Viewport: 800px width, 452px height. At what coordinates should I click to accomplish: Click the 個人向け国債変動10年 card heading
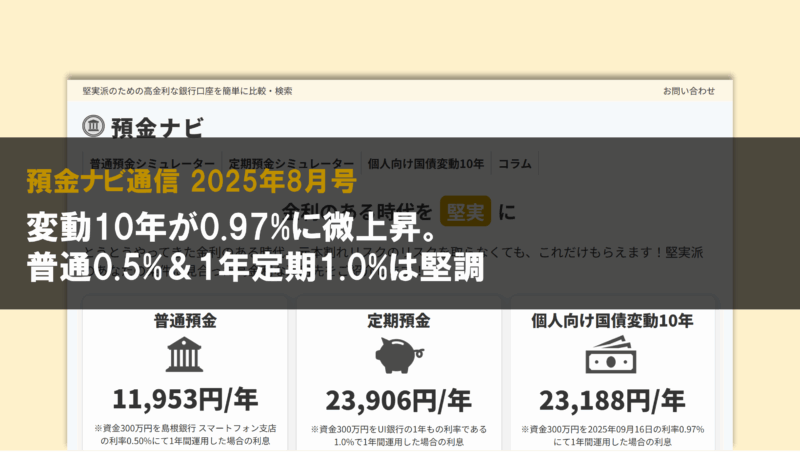click(613, 321)
